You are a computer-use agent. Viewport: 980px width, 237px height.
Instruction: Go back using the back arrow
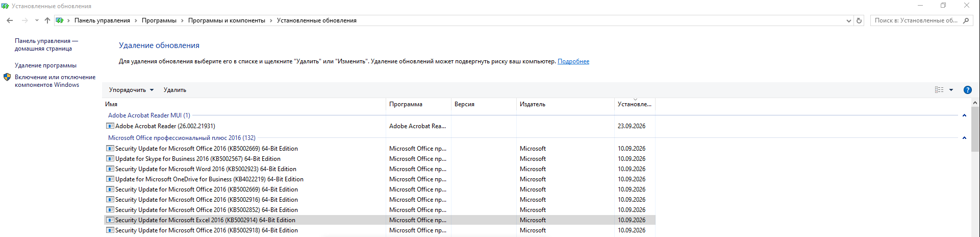pos(10,20)
